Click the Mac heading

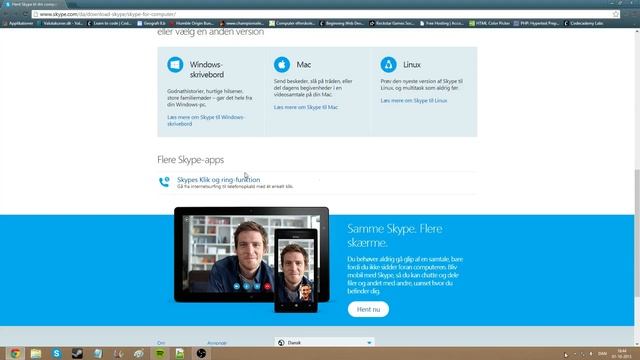(304, 64)
